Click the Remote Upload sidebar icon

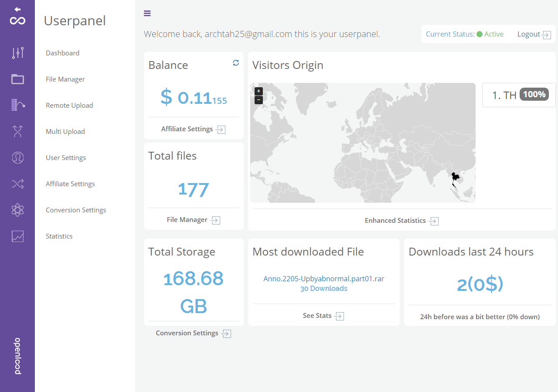(17, 105)
